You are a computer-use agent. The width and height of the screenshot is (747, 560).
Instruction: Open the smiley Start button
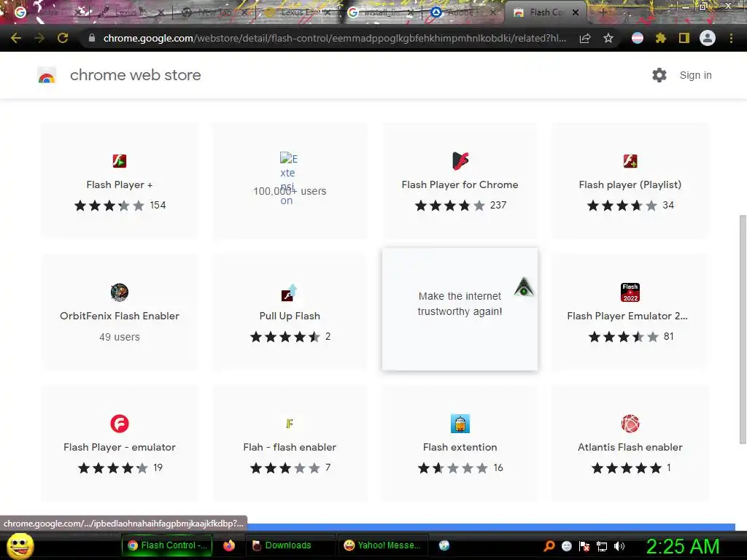(x=20, y=545)
